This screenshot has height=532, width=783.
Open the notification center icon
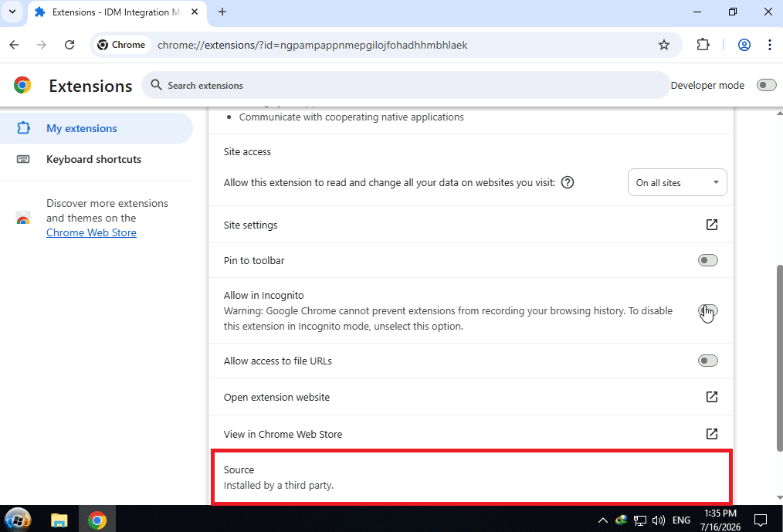click(x=761, y=520)
